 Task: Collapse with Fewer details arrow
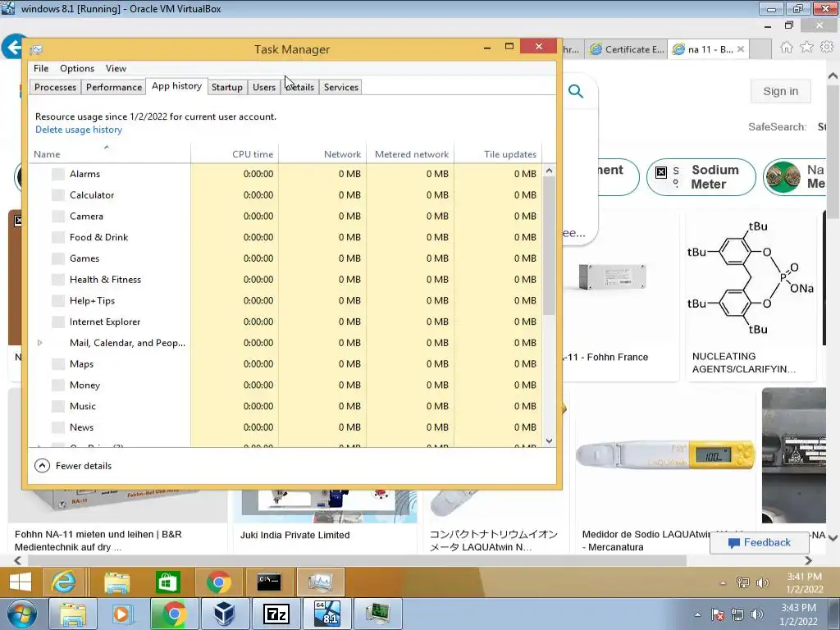click(x=43, y=466)
